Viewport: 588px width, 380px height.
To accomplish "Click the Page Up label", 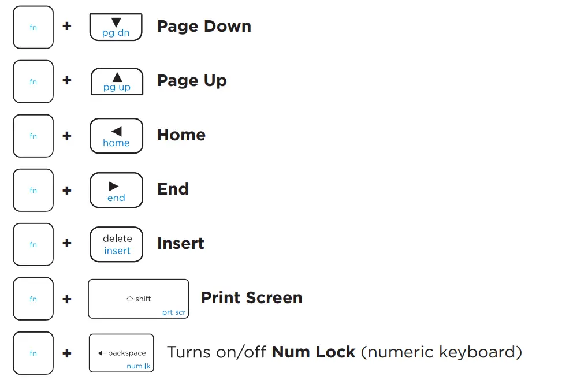I will click(192, 81).
